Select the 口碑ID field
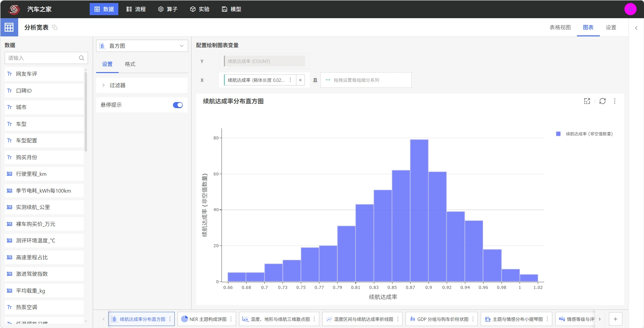The image size is (644, 328). coord(44,91)
